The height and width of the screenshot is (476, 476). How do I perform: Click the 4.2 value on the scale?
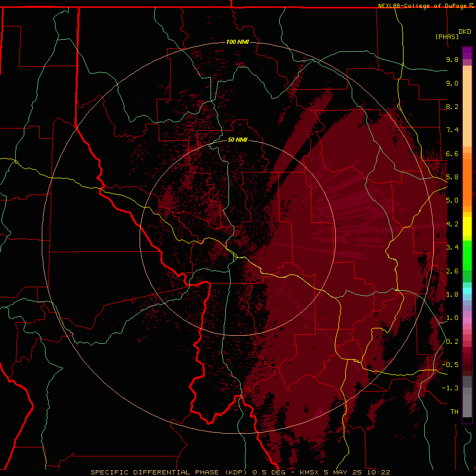point(452,224)
